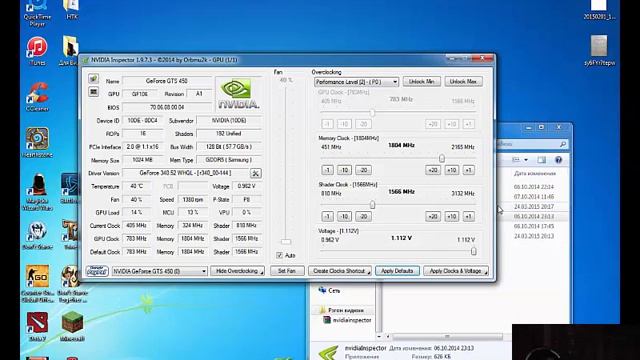Viewport: 640px width, 360px height.
Task: Click Memory Clock -1 button
Action: (327, 170)
